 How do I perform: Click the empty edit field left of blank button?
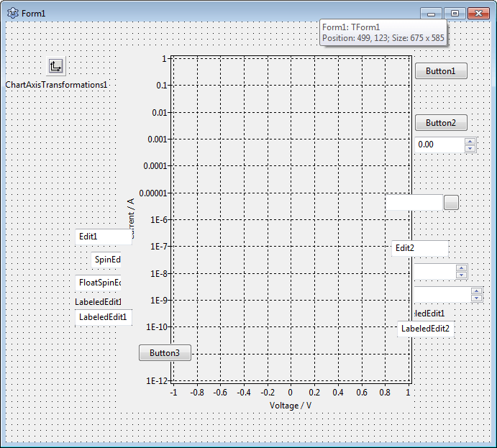click(414, 202)
